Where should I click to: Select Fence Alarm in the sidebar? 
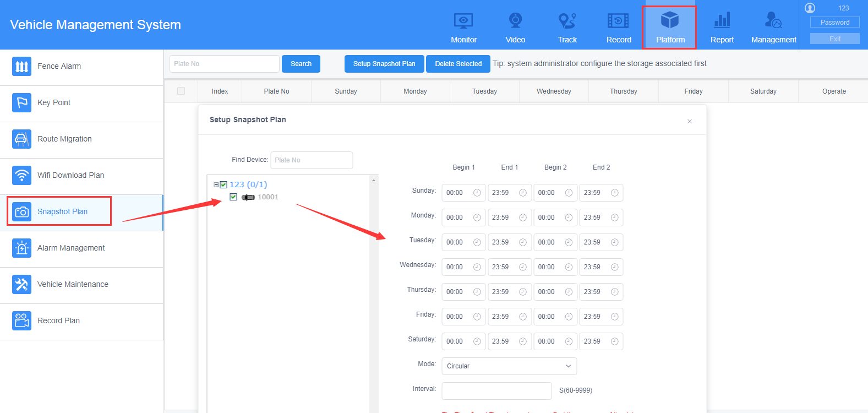[x=81, y=67]
